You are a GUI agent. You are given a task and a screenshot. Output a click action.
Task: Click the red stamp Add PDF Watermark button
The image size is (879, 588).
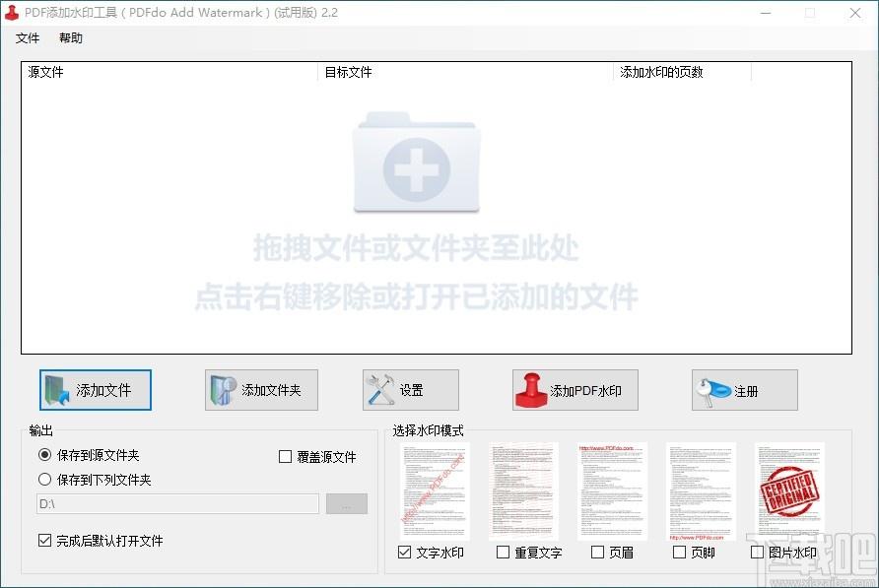click(x=575, y=390)
